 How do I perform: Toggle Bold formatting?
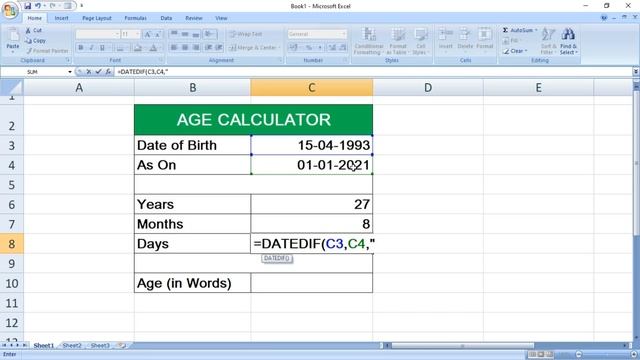81,48
